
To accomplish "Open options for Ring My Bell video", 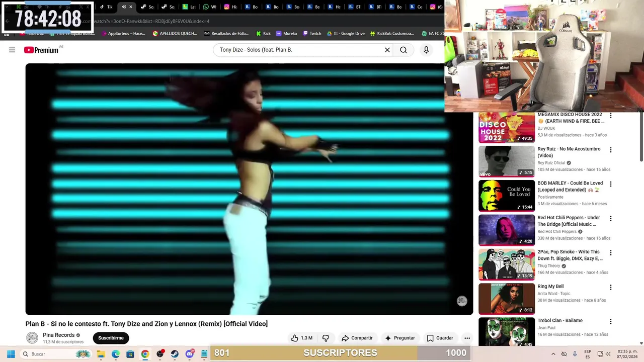I will tap(611, 287).
